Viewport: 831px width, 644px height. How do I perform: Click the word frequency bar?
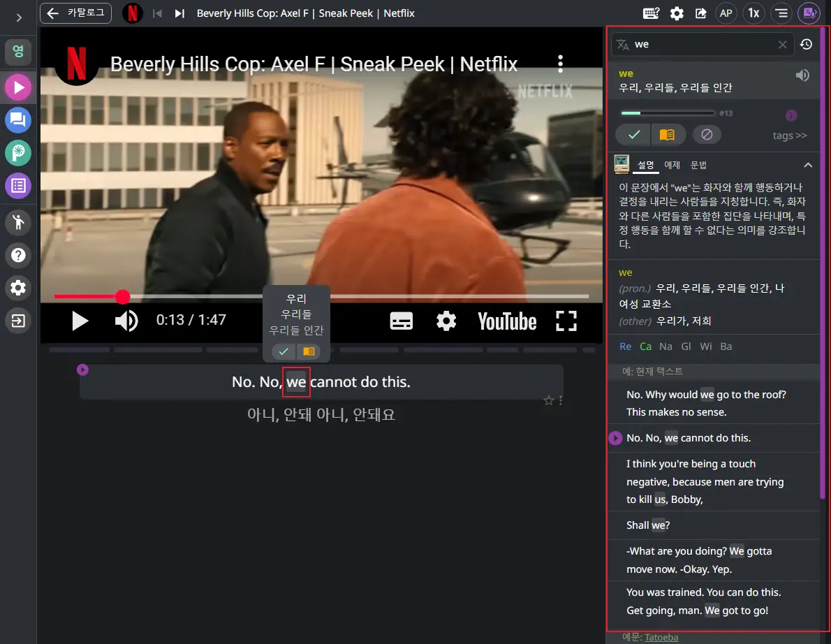click(x=668, y=113)
